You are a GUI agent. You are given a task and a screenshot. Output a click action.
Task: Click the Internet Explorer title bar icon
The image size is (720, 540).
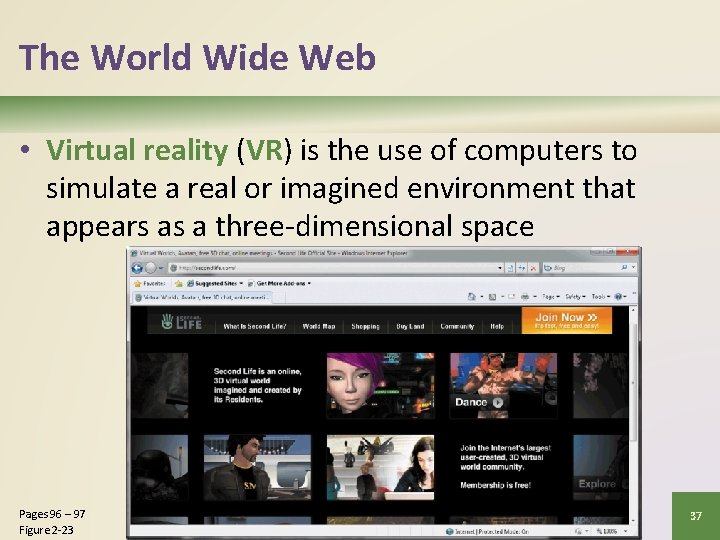point(134,253)
